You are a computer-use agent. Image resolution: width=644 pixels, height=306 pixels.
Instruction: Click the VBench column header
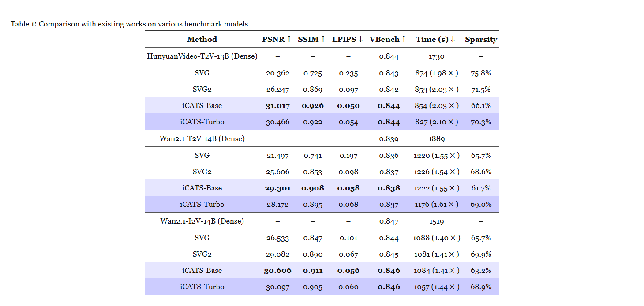388,39
